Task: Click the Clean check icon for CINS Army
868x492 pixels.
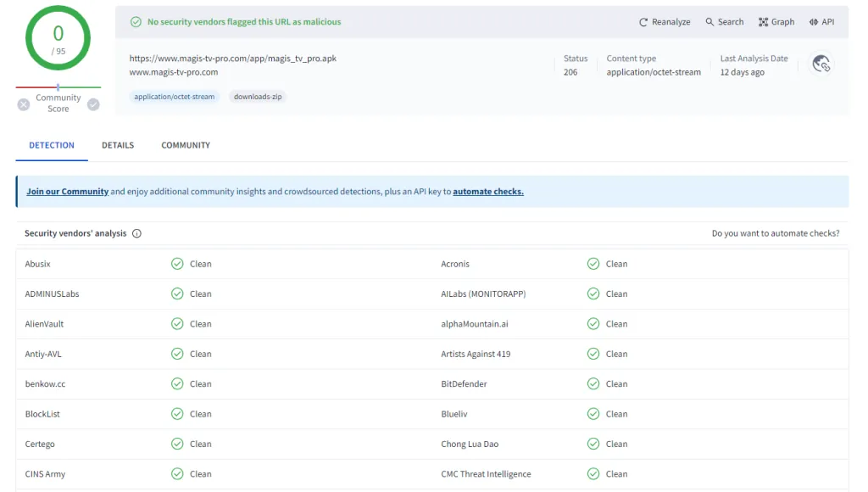Action: pyautogui.click(x=177, y=473)
